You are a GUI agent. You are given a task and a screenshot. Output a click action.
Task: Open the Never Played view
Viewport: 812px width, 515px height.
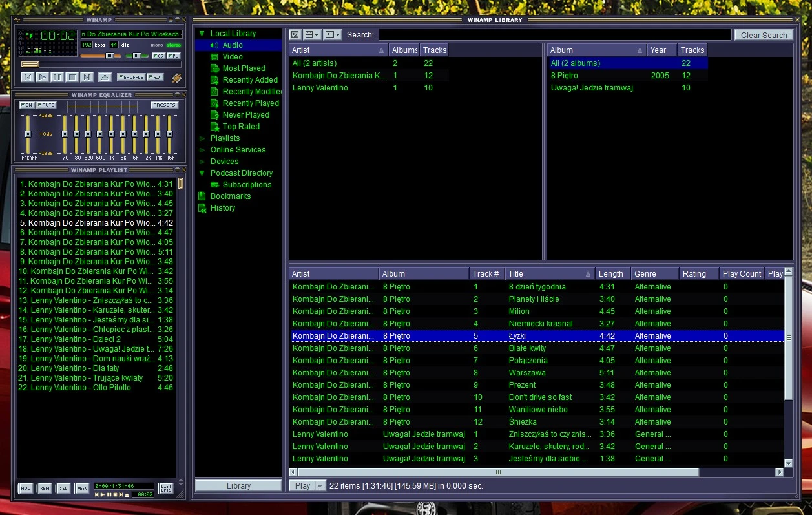coord(245,114)
